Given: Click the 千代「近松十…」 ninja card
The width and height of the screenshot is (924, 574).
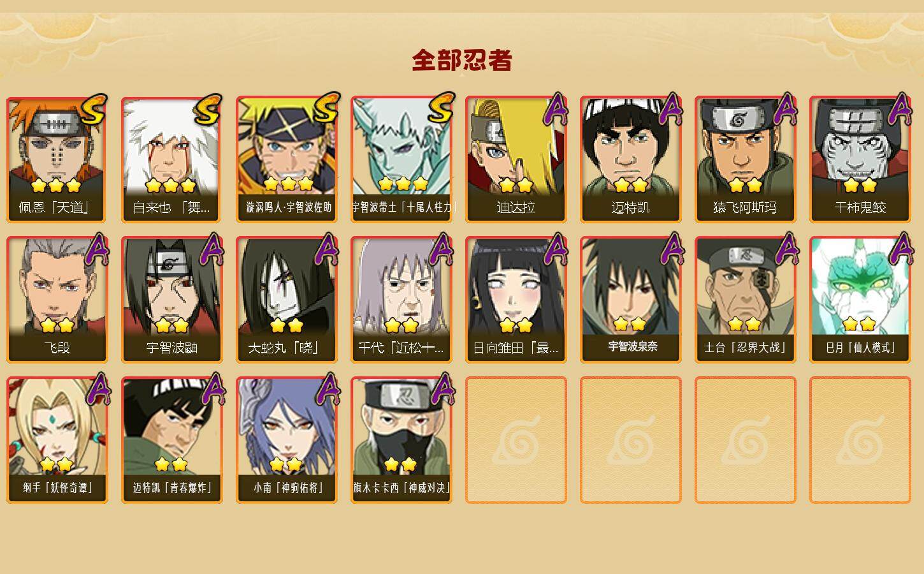Looking at the screenshot, I should (401, 300).
